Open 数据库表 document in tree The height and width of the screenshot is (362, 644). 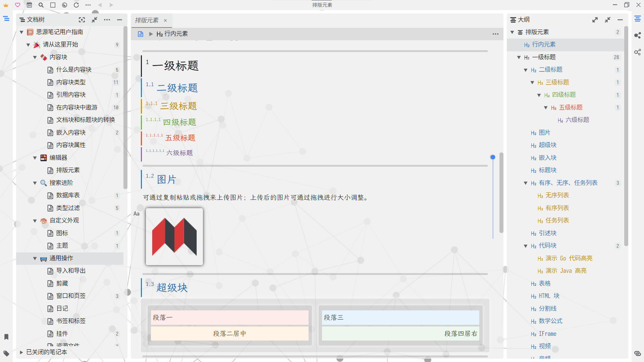[68, 195]
